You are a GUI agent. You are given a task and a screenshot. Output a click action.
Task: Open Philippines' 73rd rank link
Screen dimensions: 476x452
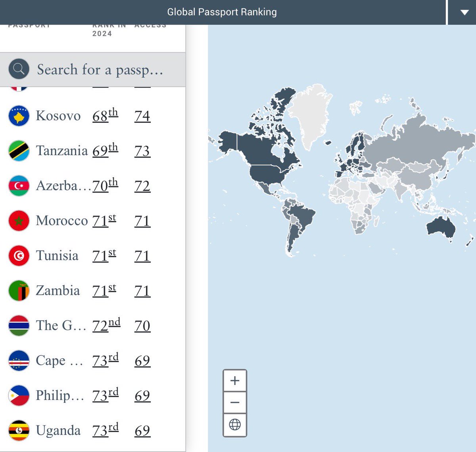tap(106, 395)
